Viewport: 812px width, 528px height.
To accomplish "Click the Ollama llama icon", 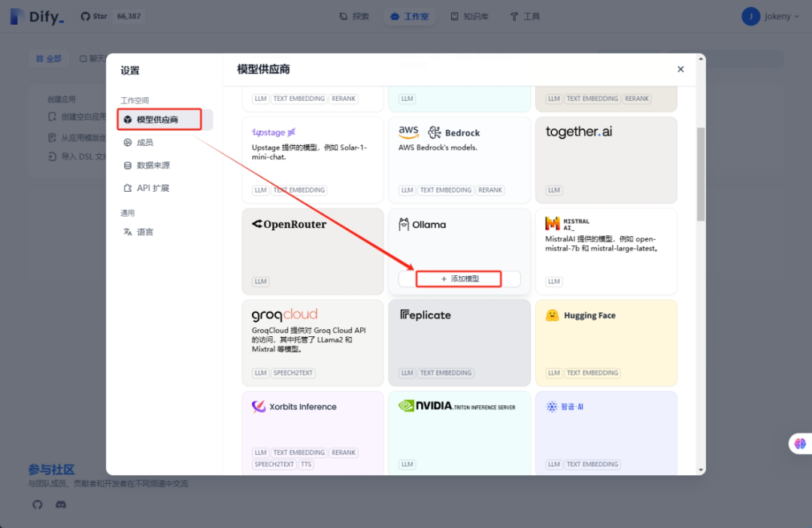I will click(404, 224).
